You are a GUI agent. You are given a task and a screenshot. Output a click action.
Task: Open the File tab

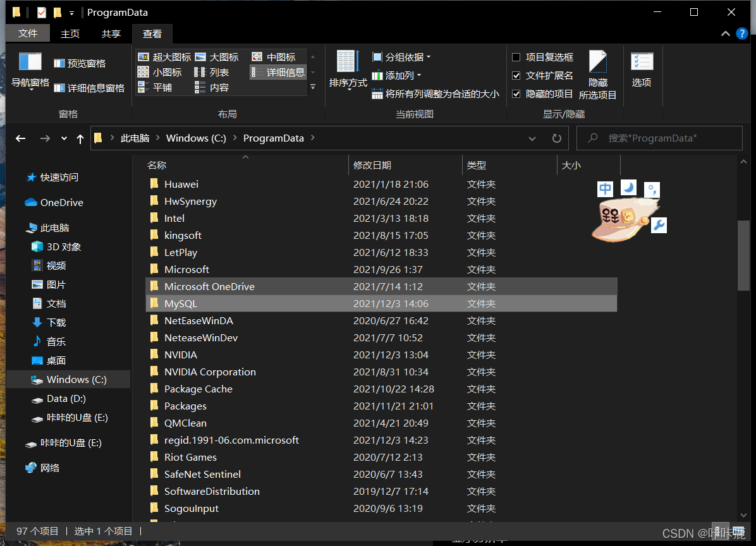[27, 33]
